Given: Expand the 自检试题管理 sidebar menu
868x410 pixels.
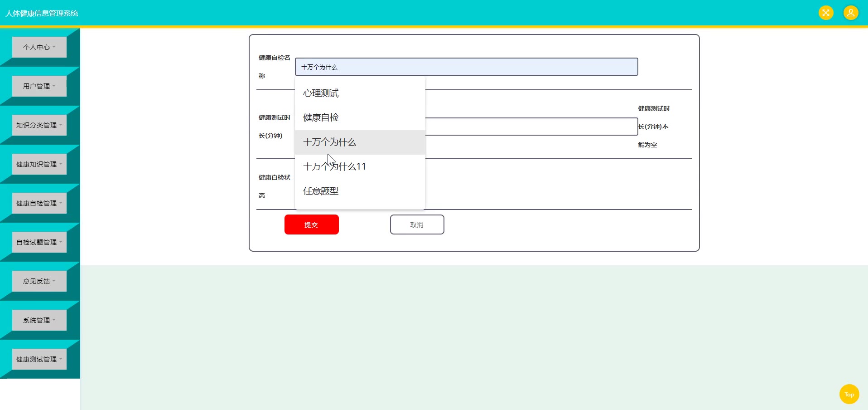Looking at the screenshot, I should click(39, 242).
